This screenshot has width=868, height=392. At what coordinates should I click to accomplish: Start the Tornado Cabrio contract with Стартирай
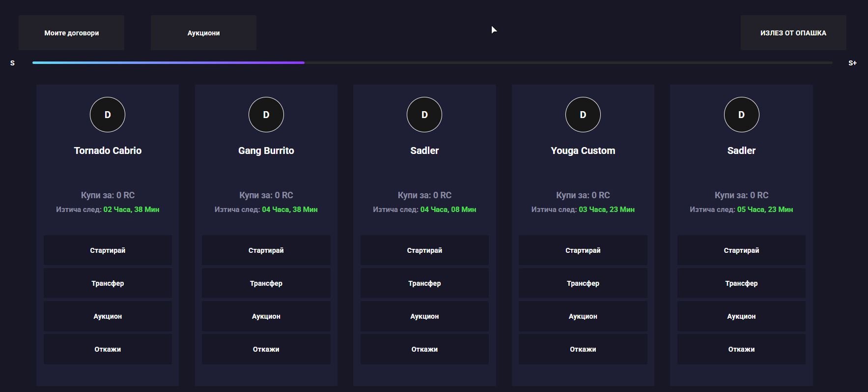click(x=108, y=250)
